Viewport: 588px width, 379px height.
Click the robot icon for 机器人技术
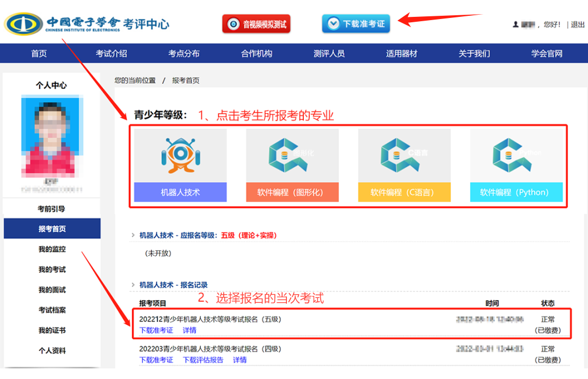[x=181, y=156]
